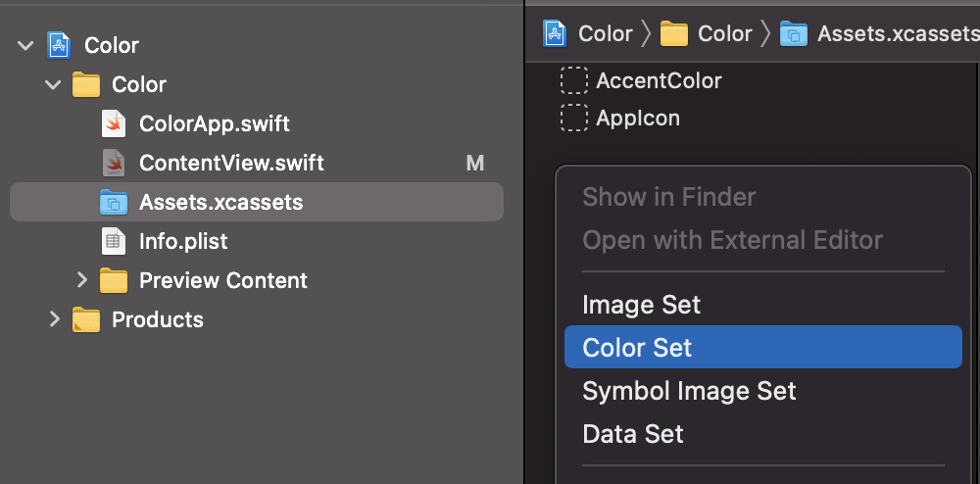Collapse the Color project root chevron

[x=25, y=45]
